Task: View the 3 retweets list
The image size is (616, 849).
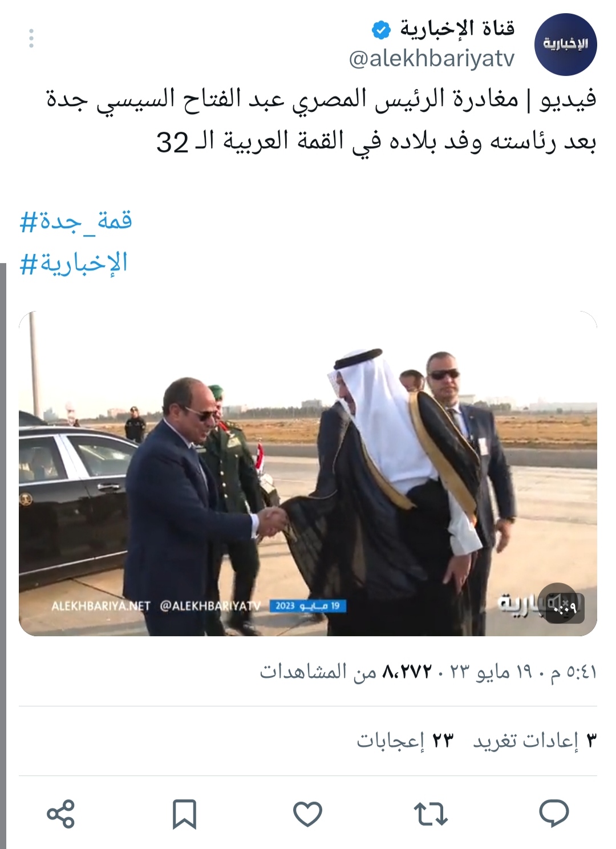Action: pos(535,740)
